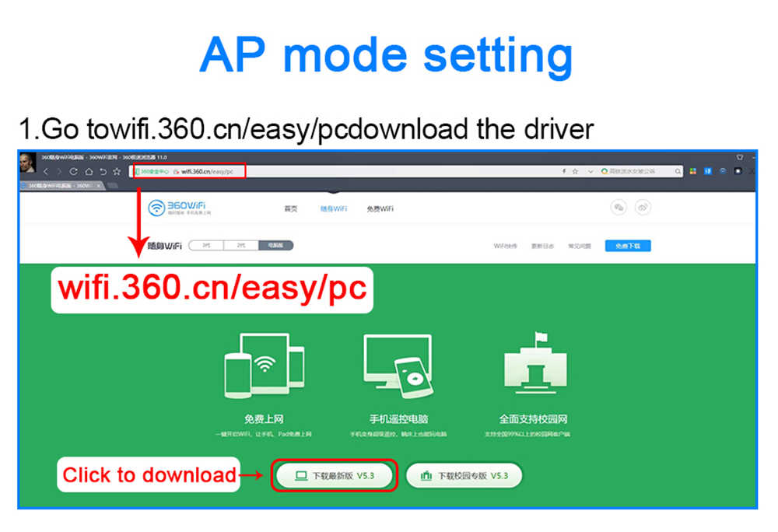This screenshot has width=778, height=532.
Task: Close the 360 WiFi browser tab
Action: 99,186
